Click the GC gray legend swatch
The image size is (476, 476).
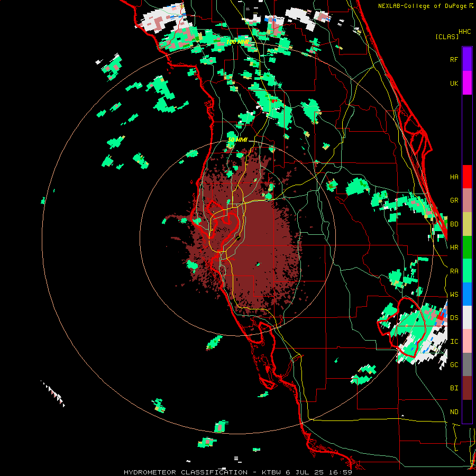467,364
